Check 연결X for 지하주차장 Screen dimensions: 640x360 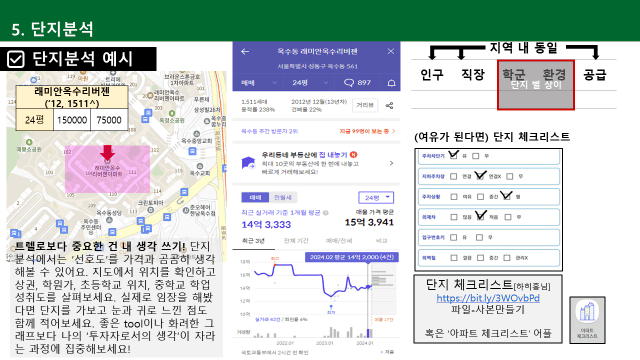pos(480,176)
